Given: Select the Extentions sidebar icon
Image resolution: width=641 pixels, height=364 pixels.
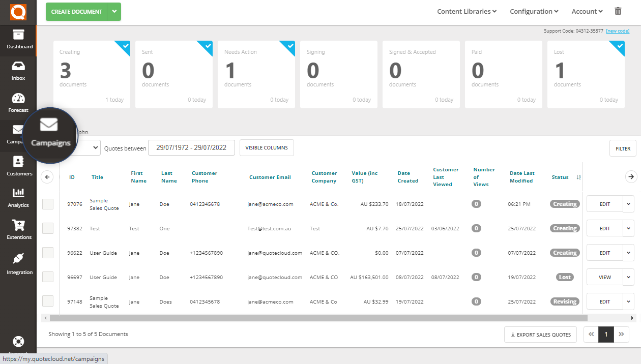Looking at the screenshot, I should coord(19,230).
